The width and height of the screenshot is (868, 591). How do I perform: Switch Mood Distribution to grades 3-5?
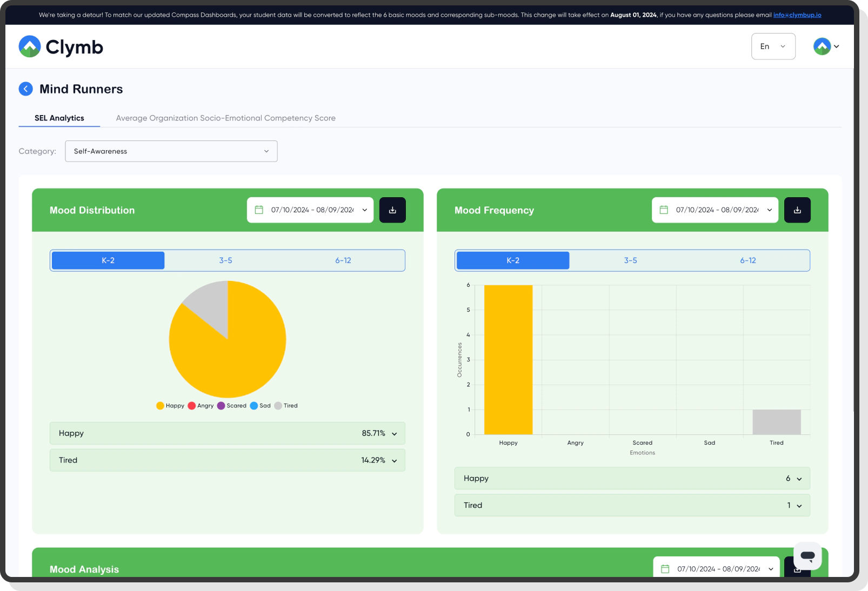[225, 260]
